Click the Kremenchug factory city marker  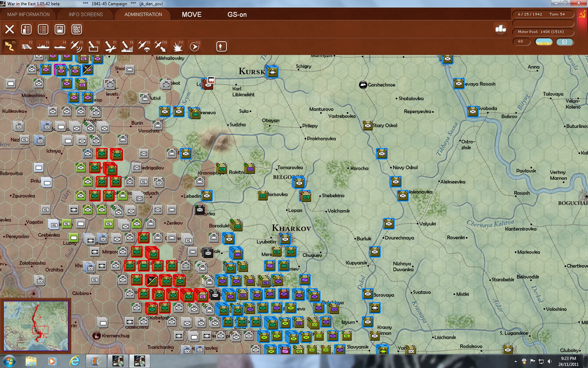point(97,335)
